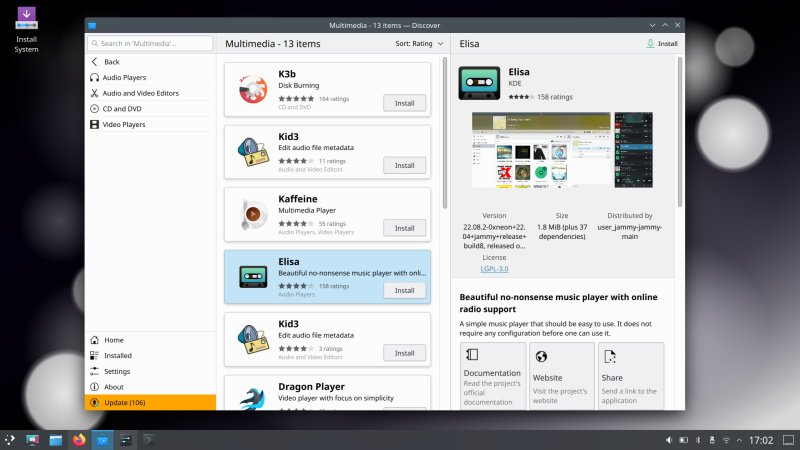Viewport: 800px width, 450px height.
Task: Click Install button in Elisa header
Action: (x=662, y=44)
